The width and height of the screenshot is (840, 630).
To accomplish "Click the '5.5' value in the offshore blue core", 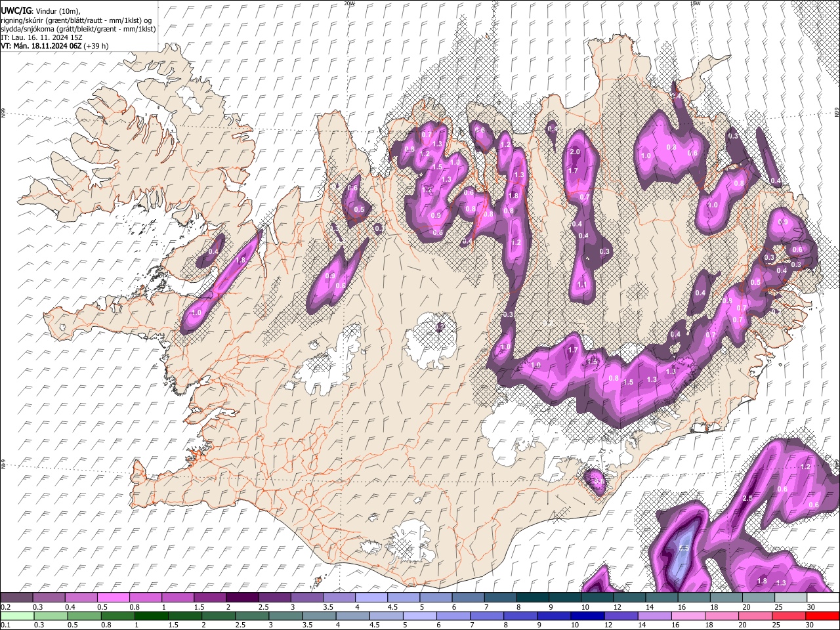I will [683, 548].
